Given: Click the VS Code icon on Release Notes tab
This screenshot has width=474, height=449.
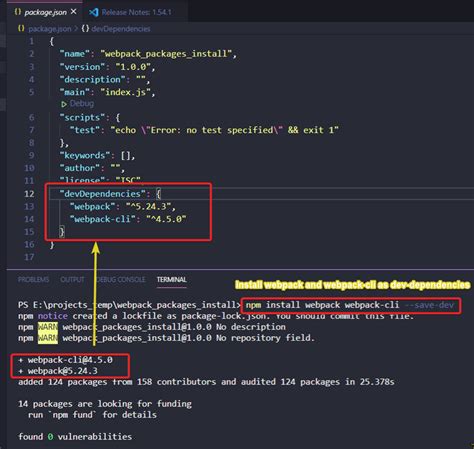Looking at the screenshot, I should click(x=94, y=12).
